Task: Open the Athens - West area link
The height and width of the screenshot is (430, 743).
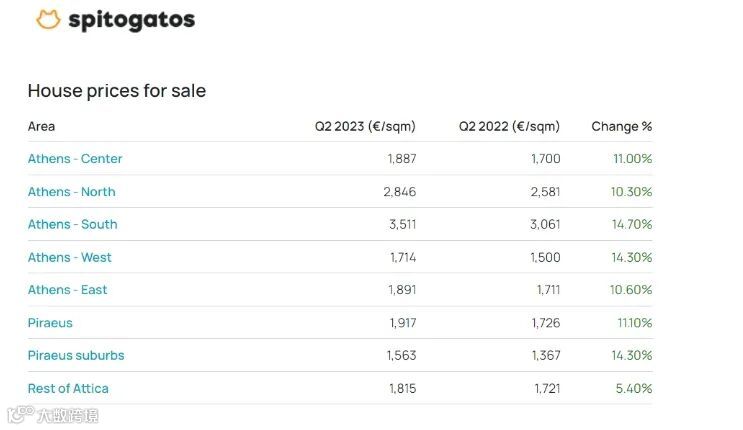Action: (x=70, y=257)
